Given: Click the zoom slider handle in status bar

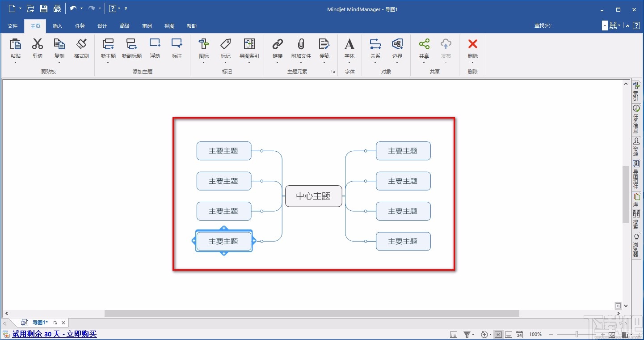Looking at the screenshot, I should coord(577,334).
